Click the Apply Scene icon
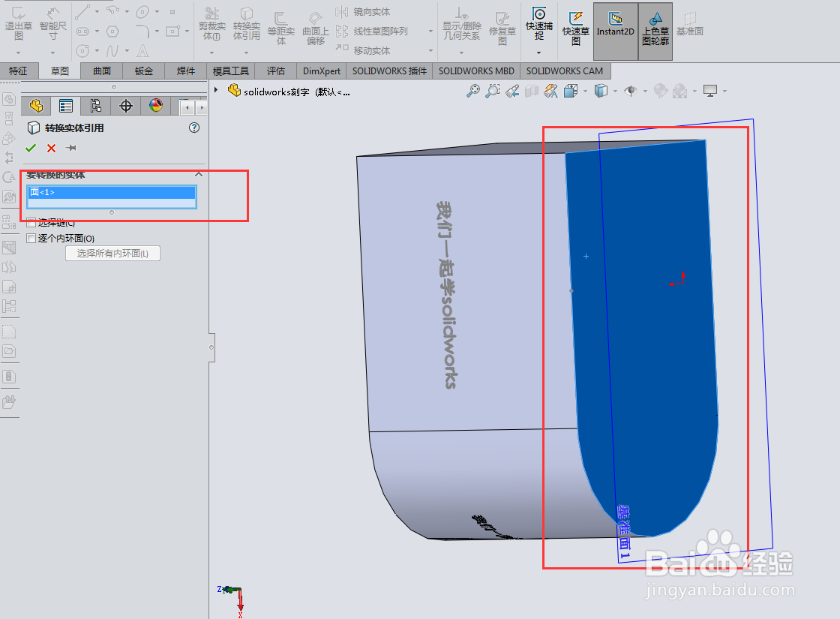Image resolution: width=840 pixels, height=619 pixels. tap(679, 91)
